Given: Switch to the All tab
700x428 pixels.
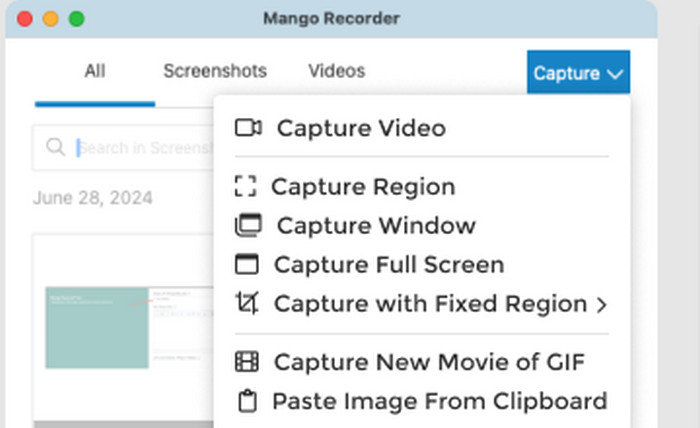Looking at the screenshot, I should click(95, 71).
